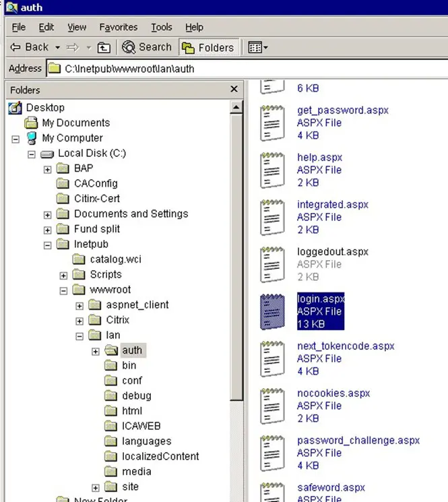Screen dimensions: 448x502
Task: Click the Up folder toolbar icon
Action: click(x=104, y=47)
